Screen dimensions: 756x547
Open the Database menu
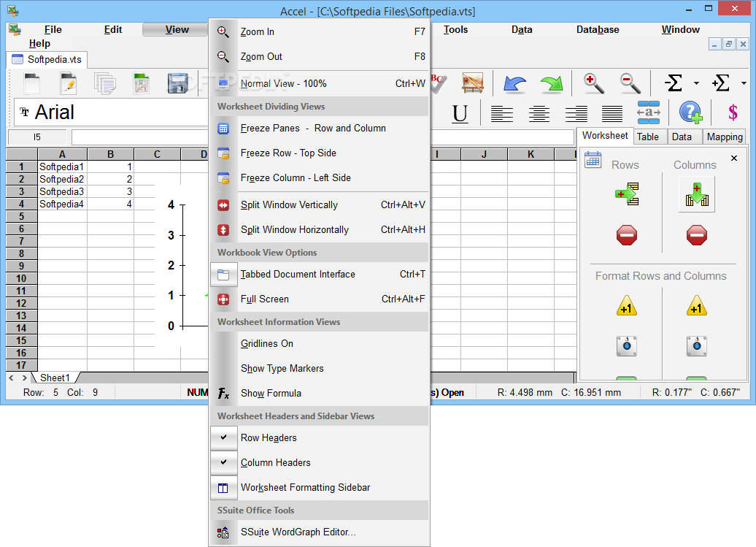coord(598,29)
